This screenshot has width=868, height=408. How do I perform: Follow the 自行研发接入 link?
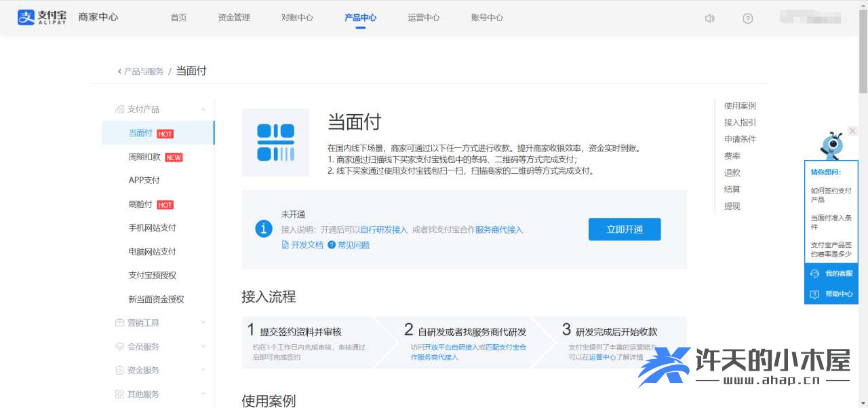[x=384, y=230]
